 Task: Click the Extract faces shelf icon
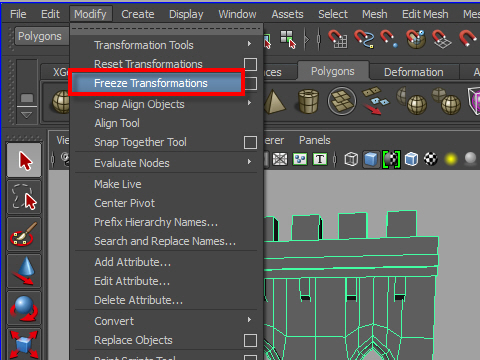click(375, 101)
